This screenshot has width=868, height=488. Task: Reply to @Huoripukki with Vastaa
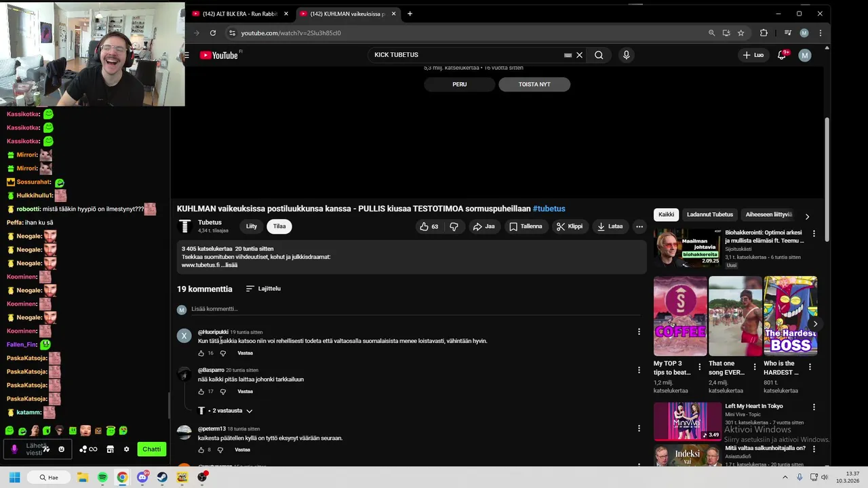pyautogui.click(x=245, y=353)
